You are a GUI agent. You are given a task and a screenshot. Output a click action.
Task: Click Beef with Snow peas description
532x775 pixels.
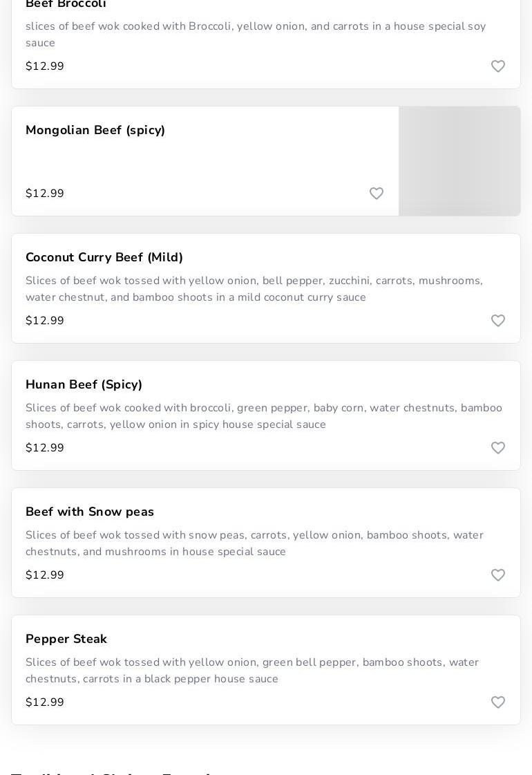pyautogui.click(x=254, y=543)
